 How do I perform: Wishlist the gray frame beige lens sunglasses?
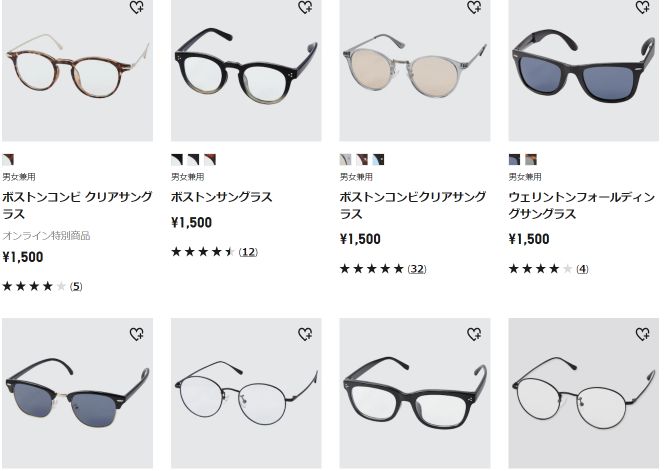click(474, 7)
